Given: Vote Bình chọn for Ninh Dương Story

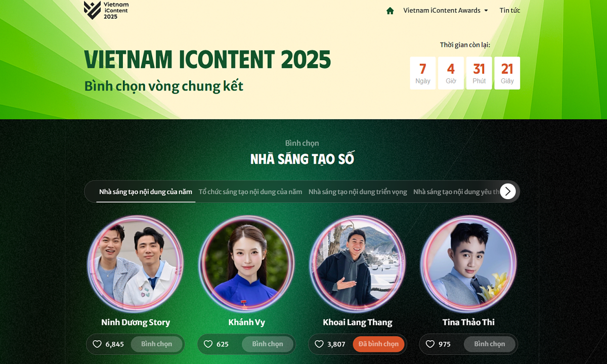Looking at the screenshot, I should click(156, 344).
